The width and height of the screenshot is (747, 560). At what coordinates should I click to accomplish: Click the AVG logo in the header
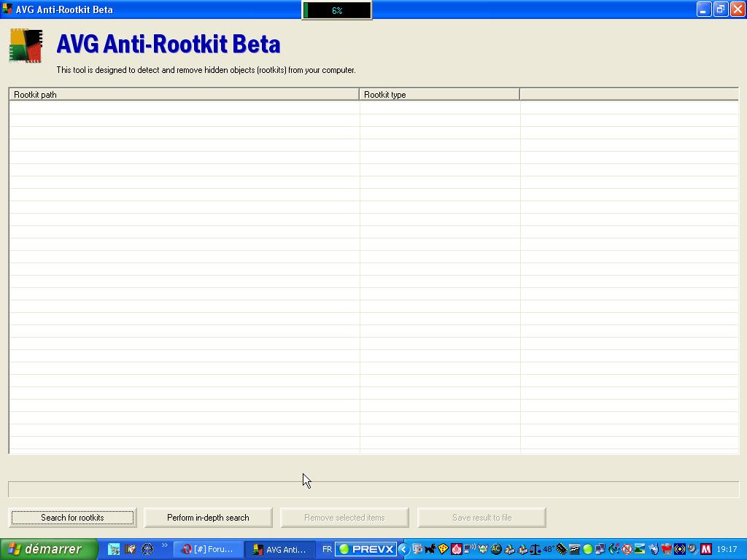pos(26,46)
